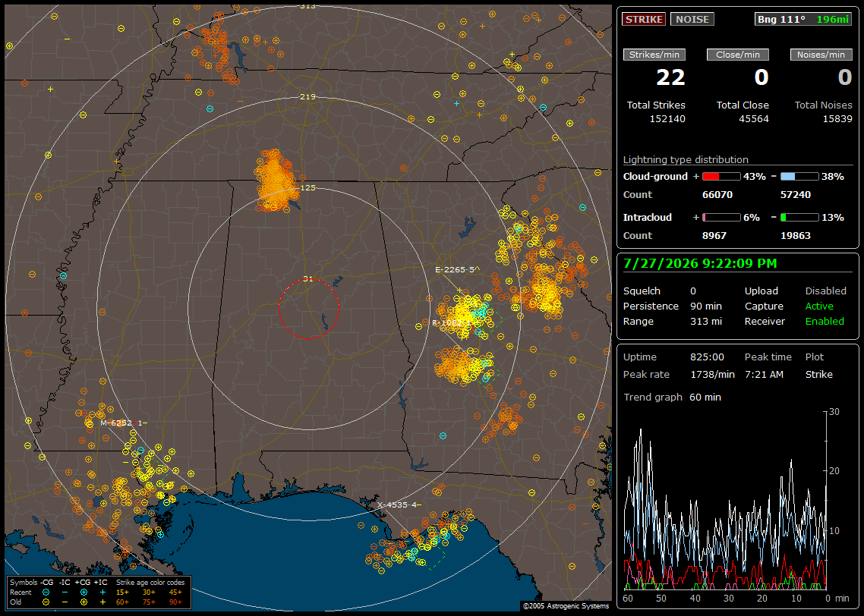The width and height of the screenshot is (864, 616).
Task: Switch to STRIKE mode
Action: click(644, 19)
